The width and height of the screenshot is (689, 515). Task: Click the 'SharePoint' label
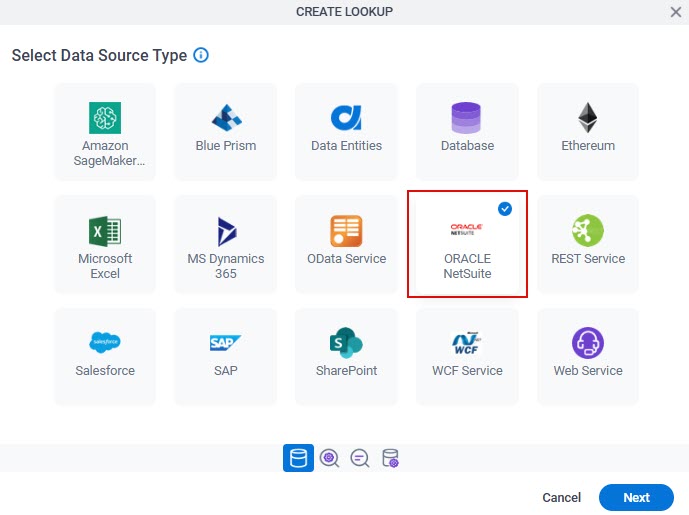(x=346, y=370)
